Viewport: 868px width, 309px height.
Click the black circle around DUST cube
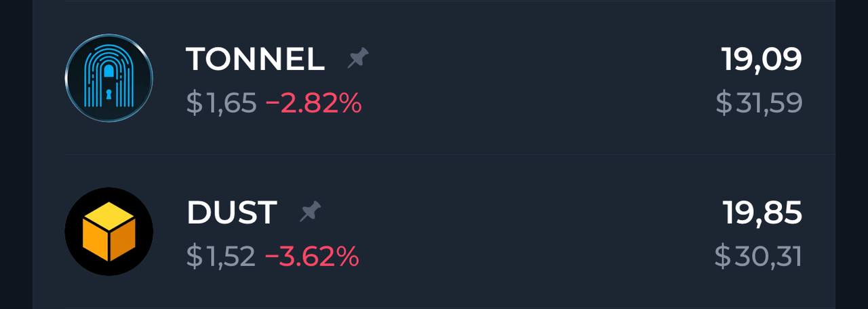(x=108, y=232)
